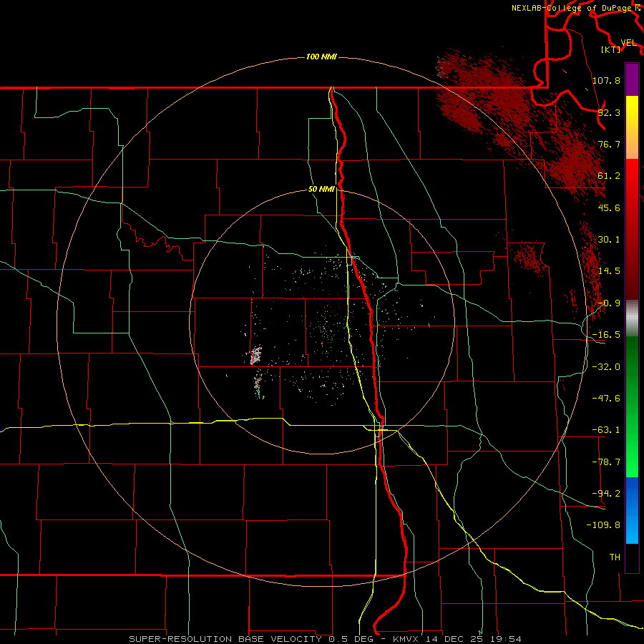Click the "VEL" color bar title
Viewport: 644px width, 644px height.
pyautogui.click(x=629, y=42)
